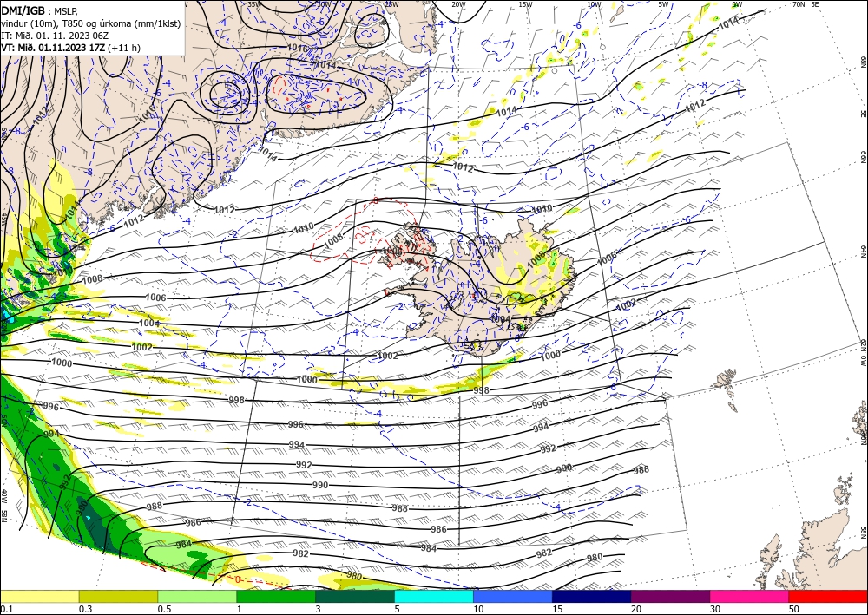
Task: Click the red 50+ legend swatch
Action: tap(828, 596)
